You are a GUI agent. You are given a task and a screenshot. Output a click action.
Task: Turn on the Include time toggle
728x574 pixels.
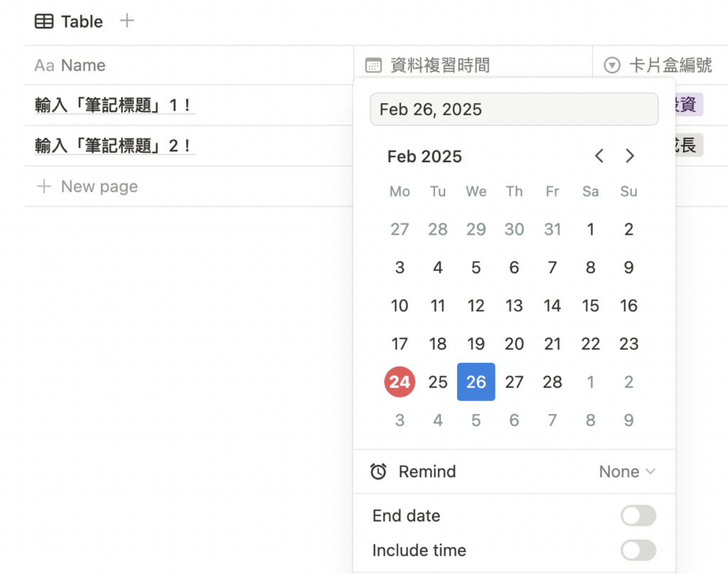coord(638,550)
